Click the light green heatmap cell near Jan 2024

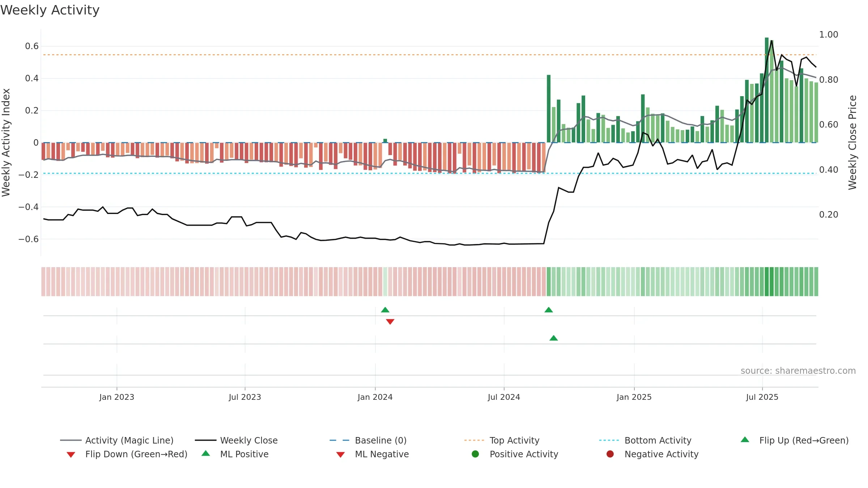click(x=385, y=282)
